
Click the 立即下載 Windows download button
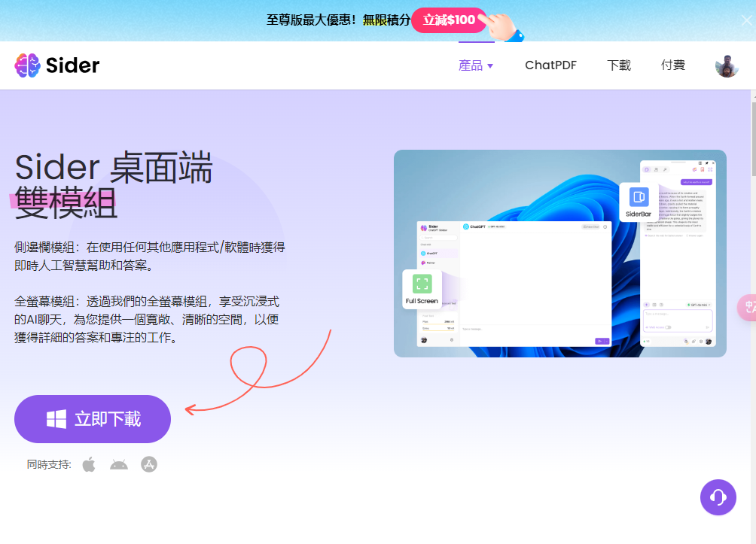point(93,419)
